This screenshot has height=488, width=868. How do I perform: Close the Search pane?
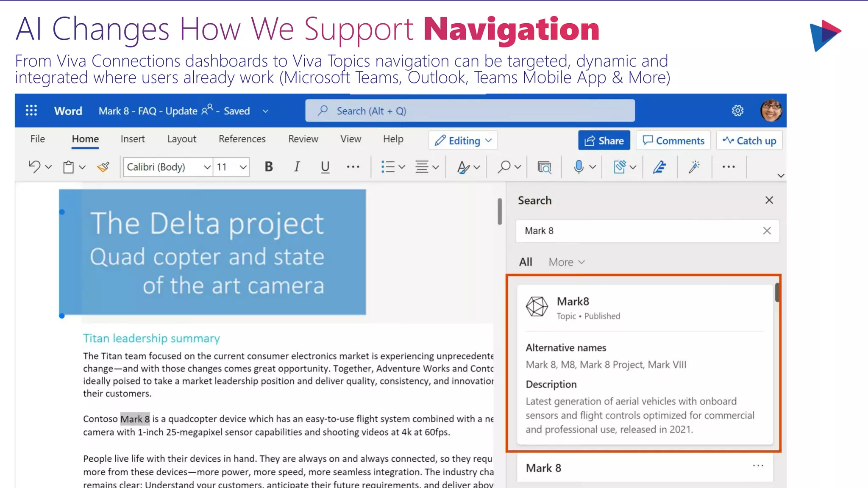coord(769,200)
